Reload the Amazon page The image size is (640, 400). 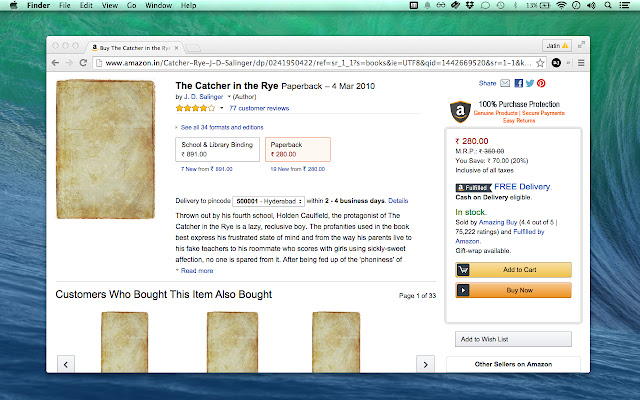click(x=83, y=63)
